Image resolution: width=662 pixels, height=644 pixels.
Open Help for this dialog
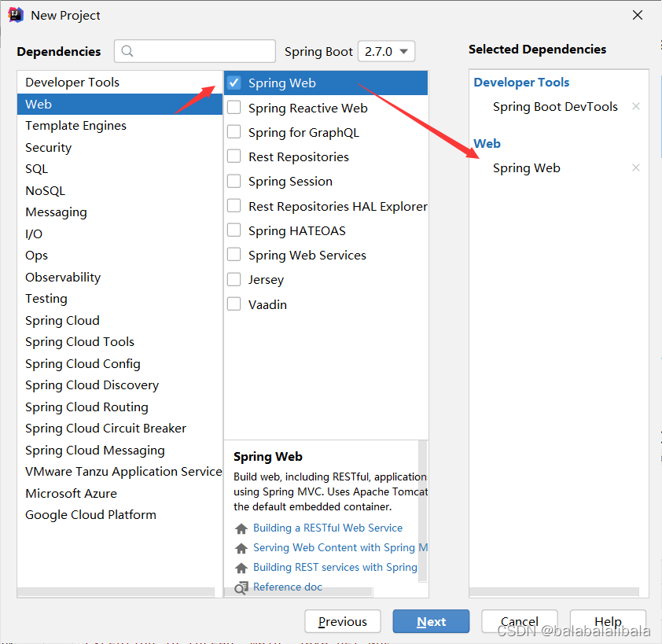tap(608, 621)
